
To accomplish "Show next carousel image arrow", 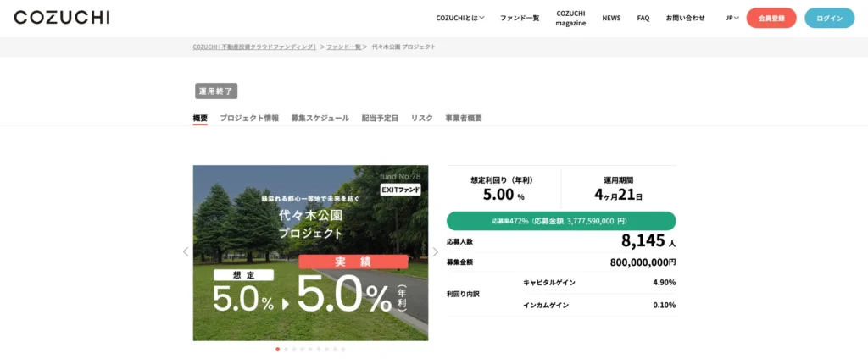I will [435, 251].
